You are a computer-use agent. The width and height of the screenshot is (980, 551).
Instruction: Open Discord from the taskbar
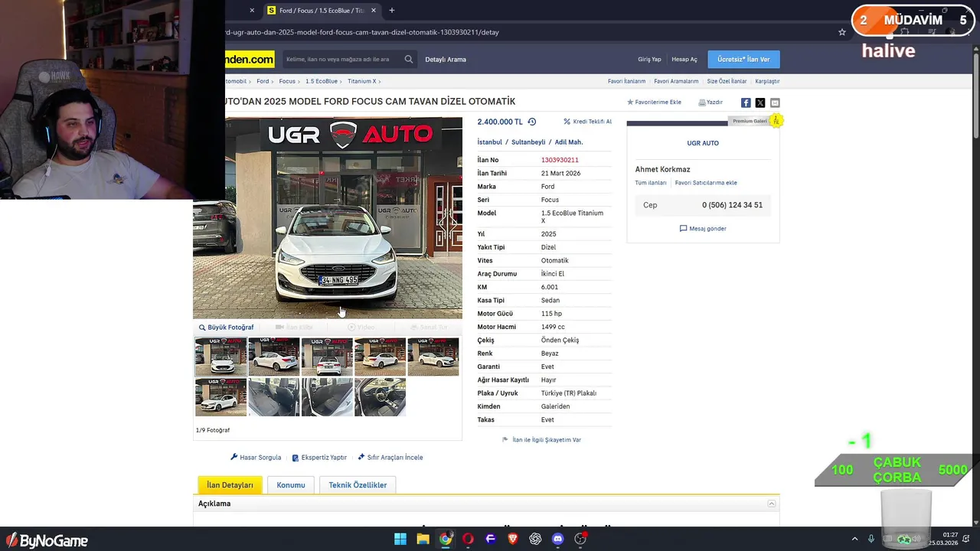point(558,539)
